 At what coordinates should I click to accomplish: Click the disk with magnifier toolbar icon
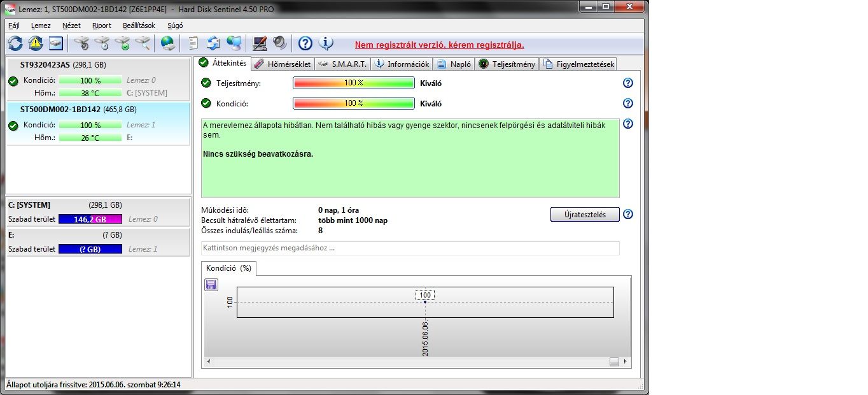click(143, 43)
